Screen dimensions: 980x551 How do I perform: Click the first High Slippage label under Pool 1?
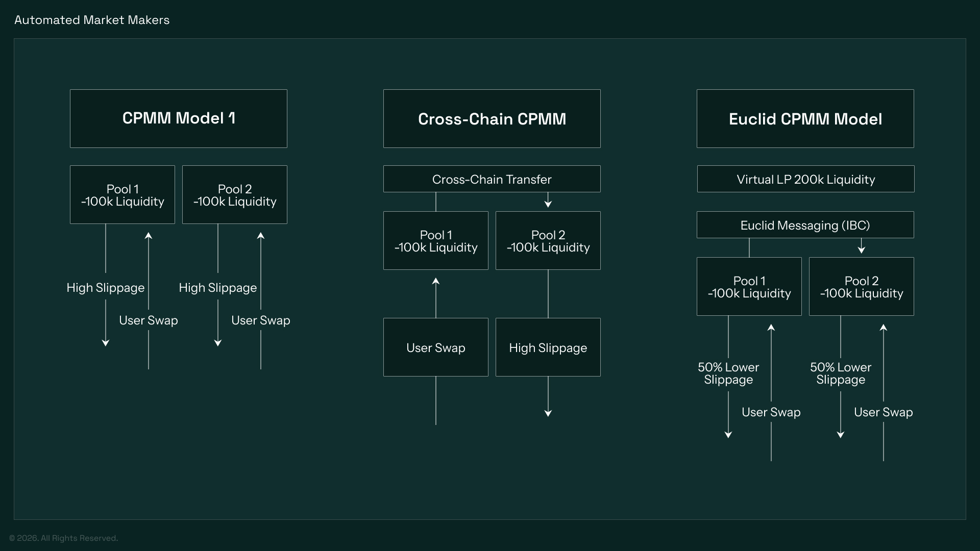pos(106,288)
